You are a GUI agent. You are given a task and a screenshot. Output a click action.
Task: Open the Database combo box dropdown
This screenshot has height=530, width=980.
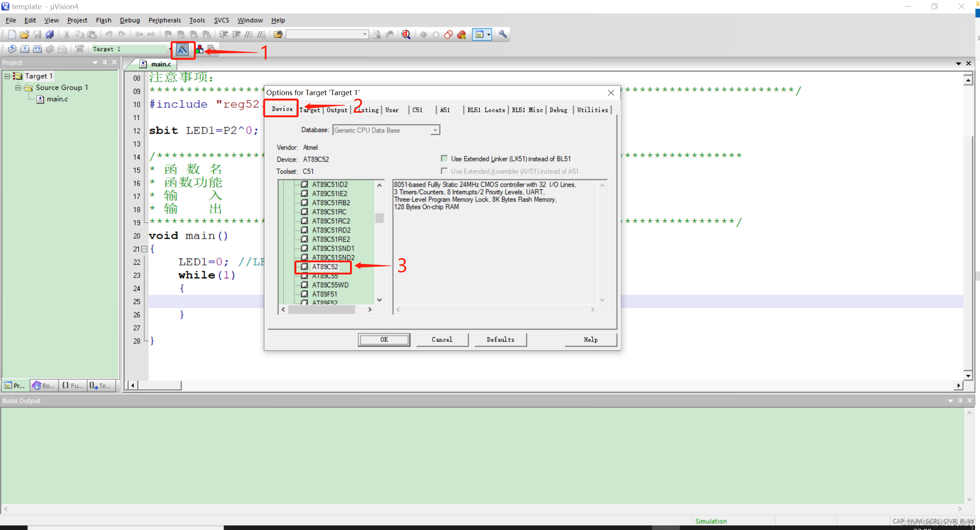[x=435, y=130]
